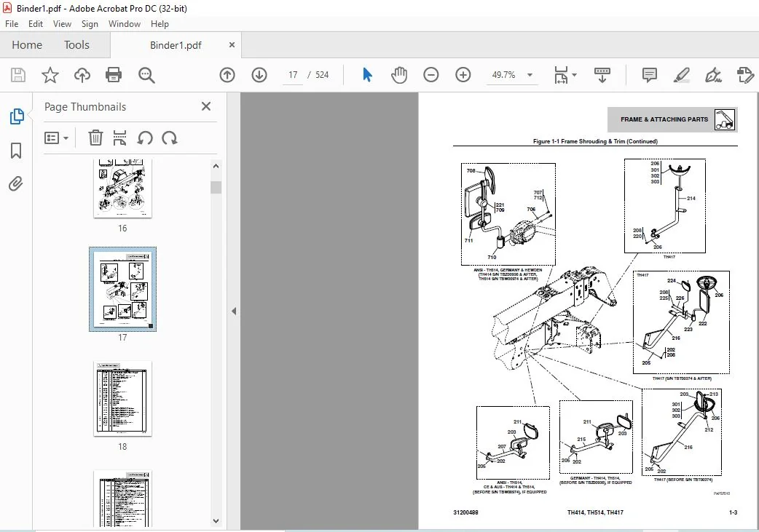Open Bookmarks sidebar panel
The image size is (759, 532).
point(16,151)
